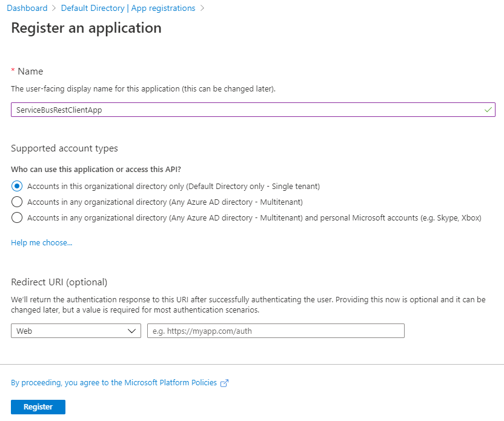504x421 pixels.
Task: Click the Register button
Action: click(x=38, y=406)
